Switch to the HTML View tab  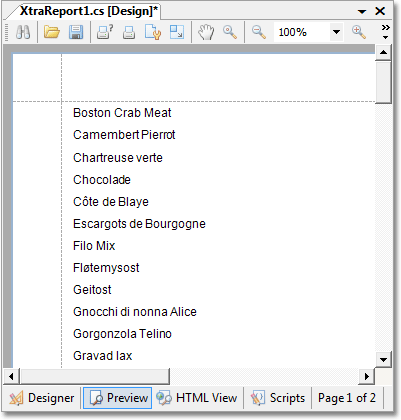[x=197, y=398]
